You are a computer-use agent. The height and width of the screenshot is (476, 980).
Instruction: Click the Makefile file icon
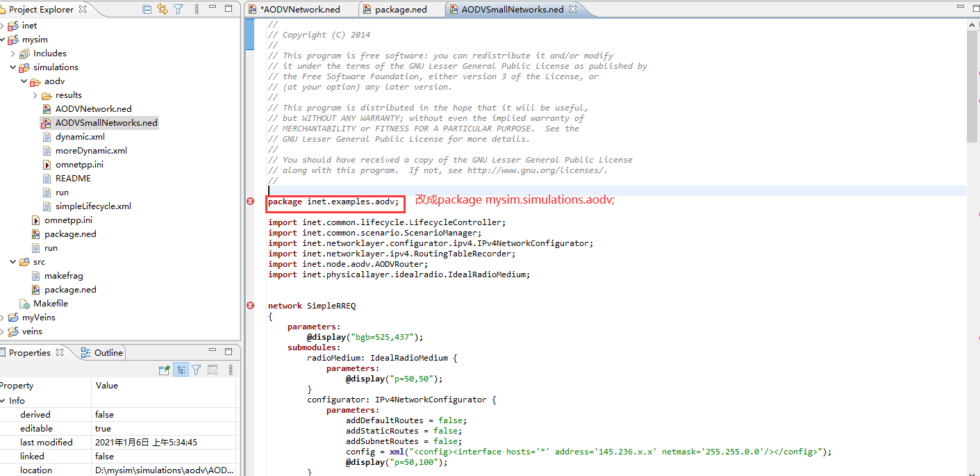[x=25, y=304]
